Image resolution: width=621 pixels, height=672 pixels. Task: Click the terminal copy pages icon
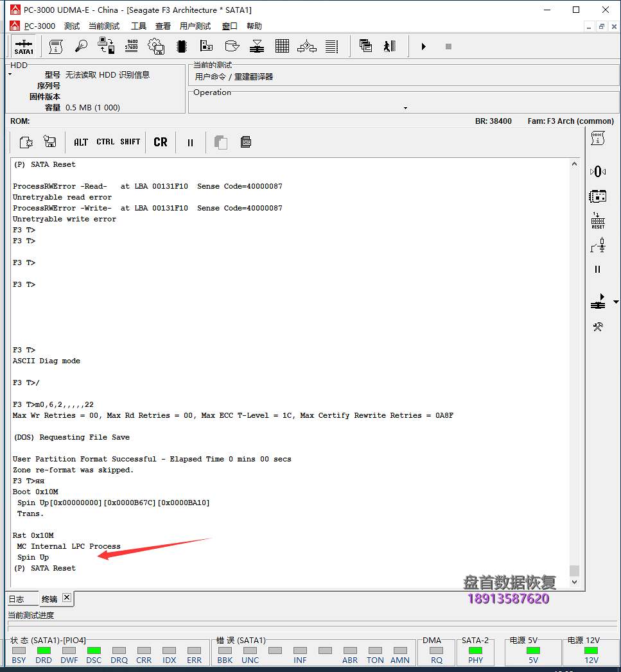click(x=220, y=142)
